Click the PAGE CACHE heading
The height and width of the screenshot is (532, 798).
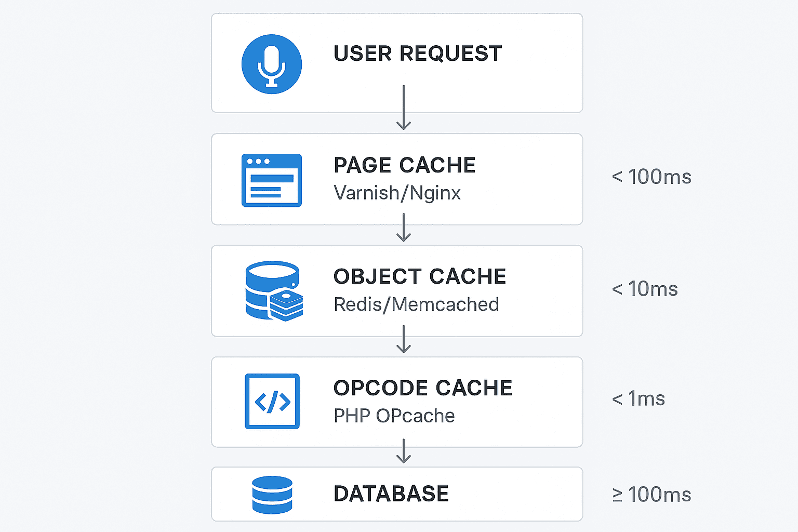coord(405,165)
